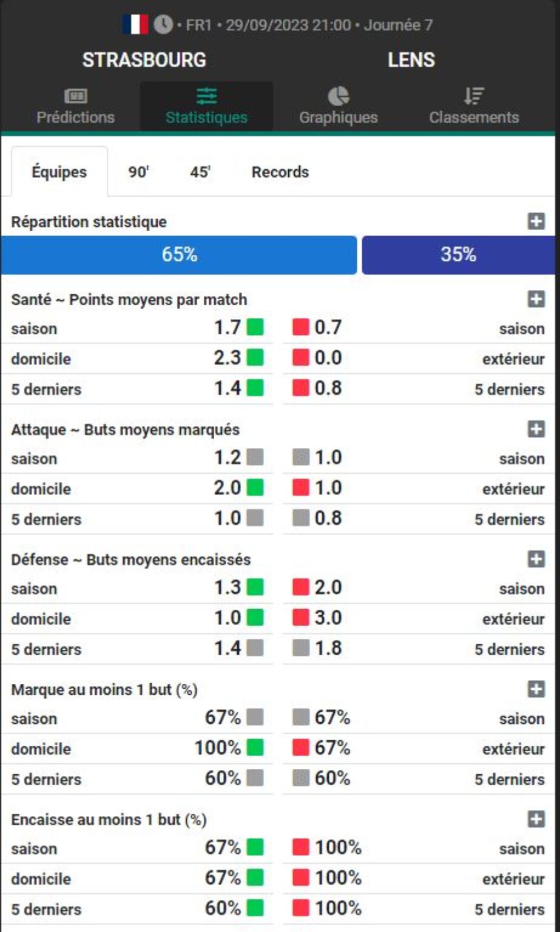Select the Statistiques sliders icon
The height and width of the screenshot is (932, 560).
[x=207, y=96]
